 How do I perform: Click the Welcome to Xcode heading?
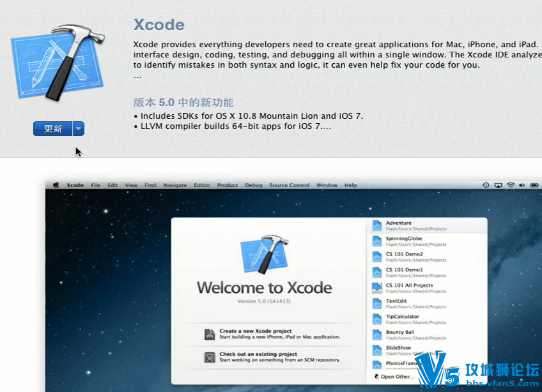pos(265,288)
